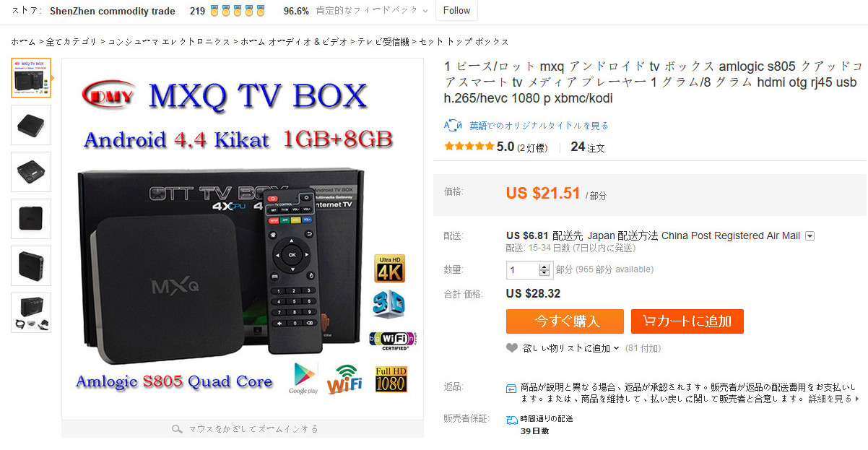
Task: Click the five-star rating icons
Action: tap(469, 147)
